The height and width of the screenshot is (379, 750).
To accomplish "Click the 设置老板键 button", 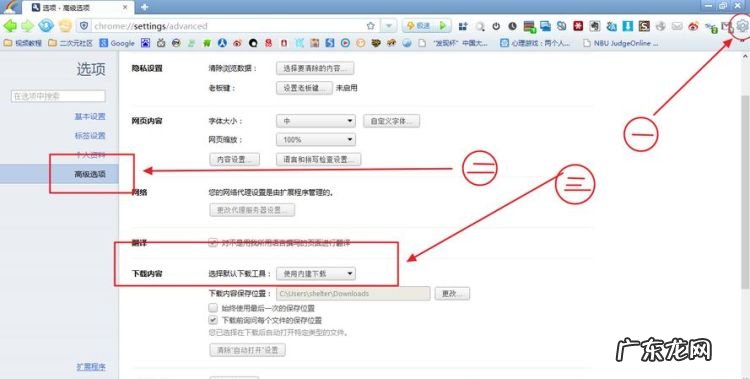I will pyautogui.click(x=304, y=88).
